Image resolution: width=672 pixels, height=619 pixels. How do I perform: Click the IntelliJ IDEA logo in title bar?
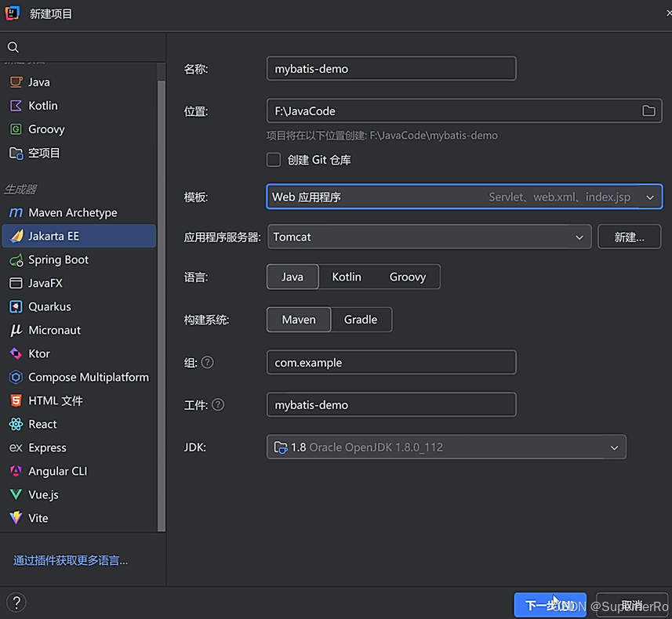click(x=13, y=13)
